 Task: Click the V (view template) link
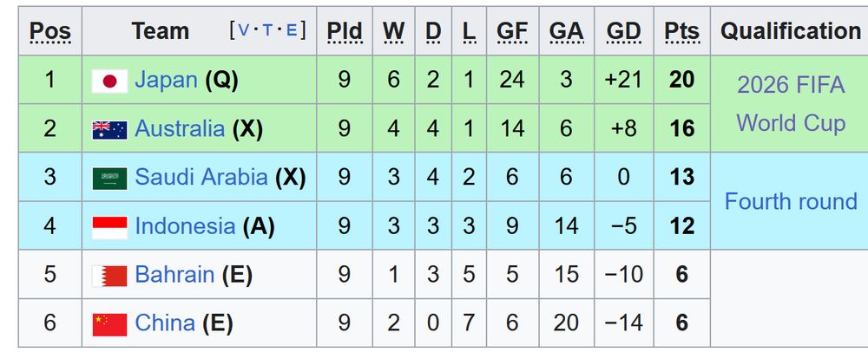coord(243,30)
